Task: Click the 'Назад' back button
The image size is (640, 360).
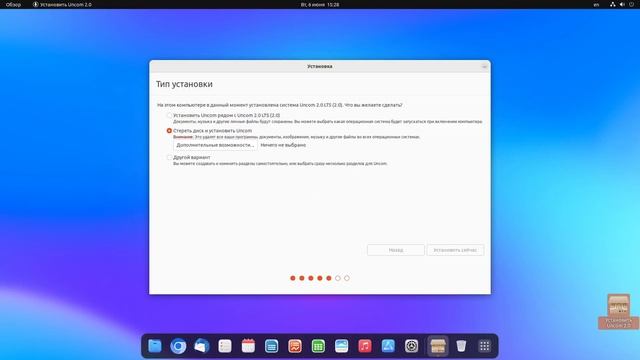Action: (396, 250)
